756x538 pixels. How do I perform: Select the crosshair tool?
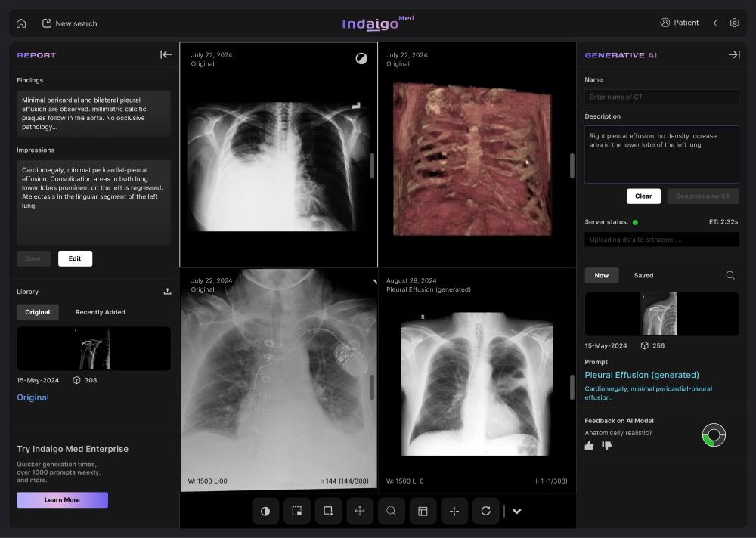(454, 512)
